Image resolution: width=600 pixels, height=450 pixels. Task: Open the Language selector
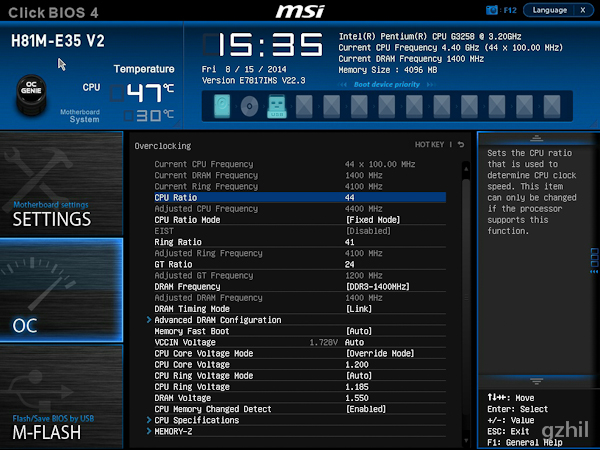549,10
